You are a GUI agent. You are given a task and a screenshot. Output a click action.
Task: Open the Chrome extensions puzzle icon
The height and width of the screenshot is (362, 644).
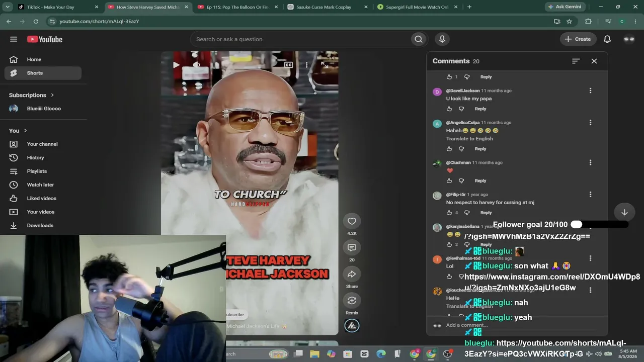588,22
